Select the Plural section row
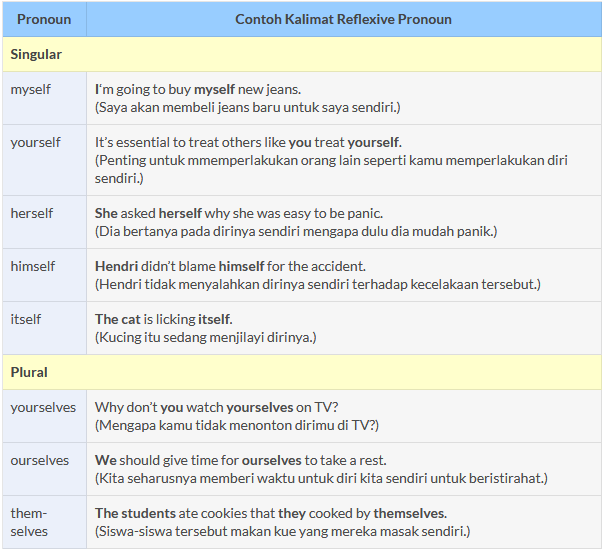This screenshot has height=552, width=604. click(300, 372)
